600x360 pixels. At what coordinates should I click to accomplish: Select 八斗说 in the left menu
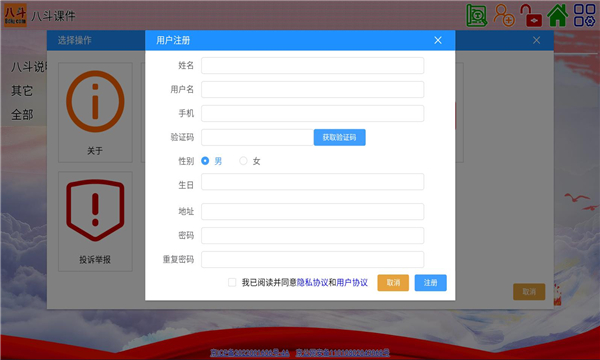tap(29, 67)
